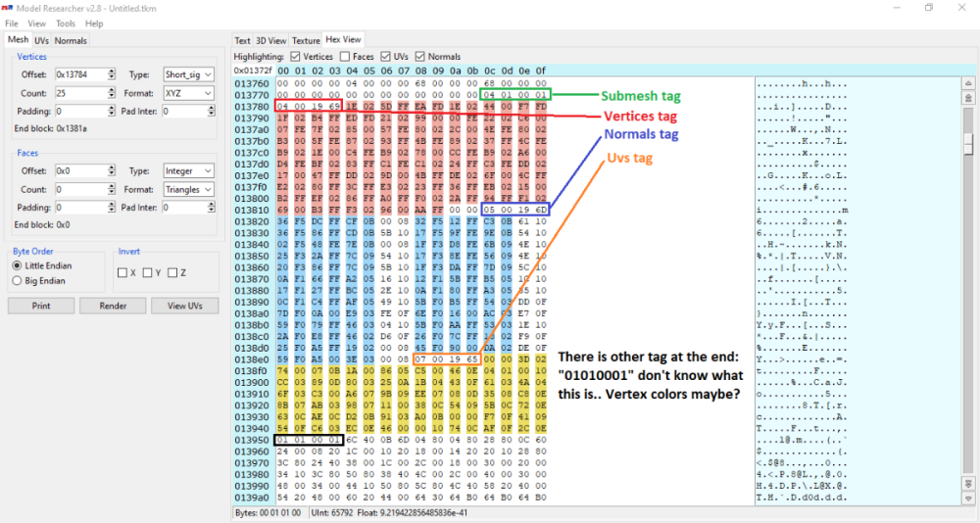Click the View UVs button
The width and height of the screenshot is (980, 523).
click(177, 306)
